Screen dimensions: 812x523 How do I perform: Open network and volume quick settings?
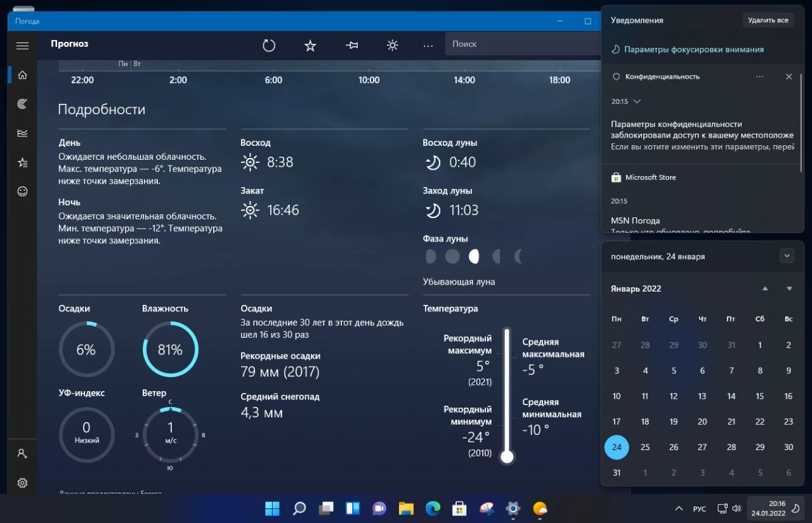point(729,508)
